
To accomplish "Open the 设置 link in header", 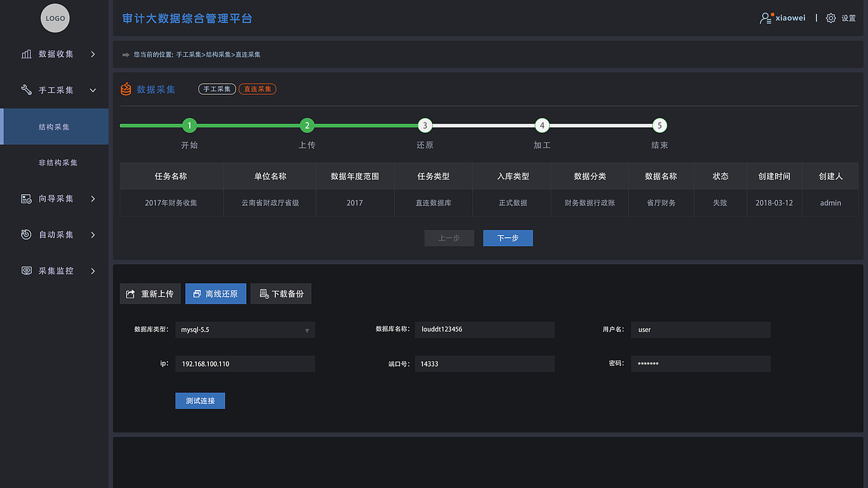I will (x=848, y=18).
